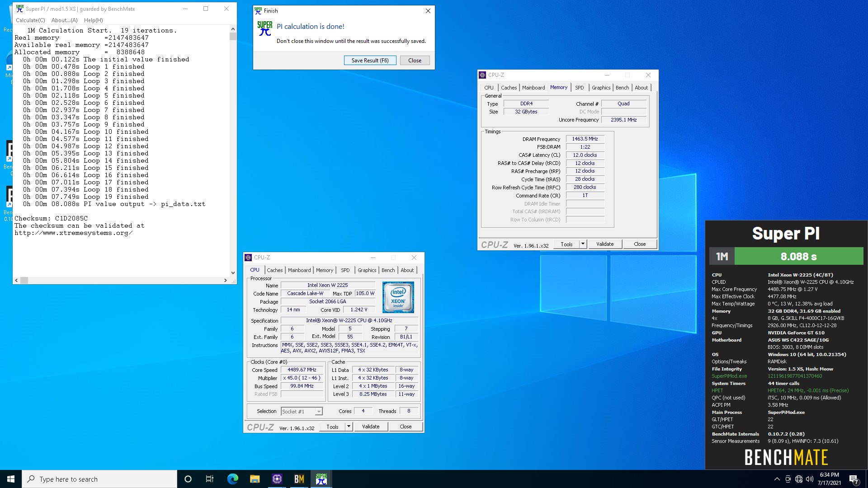Image resolution: width=868 pixels, height=488 pixels.
Task: Click Close button in Finish dialog
Action: pos(415,61)
